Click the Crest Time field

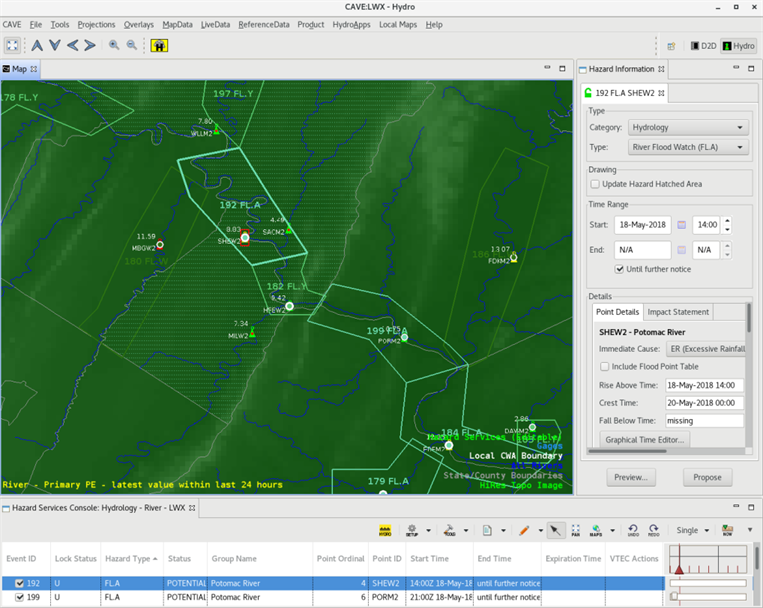tap(704, 403)
